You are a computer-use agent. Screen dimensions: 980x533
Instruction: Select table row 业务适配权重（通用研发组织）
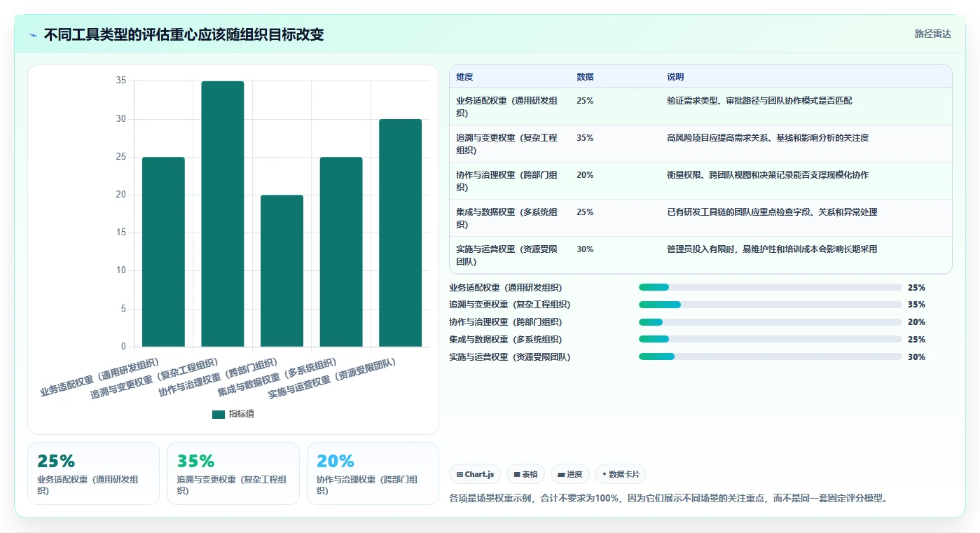click(701, 106)
